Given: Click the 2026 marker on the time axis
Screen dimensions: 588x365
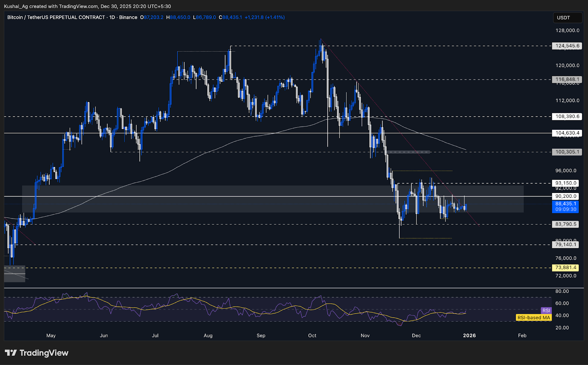Looking at the screenshot, I should click(470, 335).
